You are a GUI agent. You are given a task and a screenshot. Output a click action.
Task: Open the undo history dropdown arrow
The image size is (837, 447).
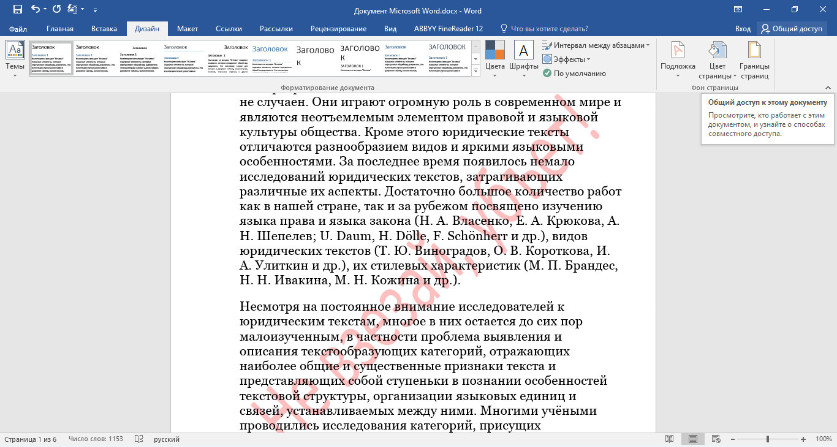[x=44, y=9]
